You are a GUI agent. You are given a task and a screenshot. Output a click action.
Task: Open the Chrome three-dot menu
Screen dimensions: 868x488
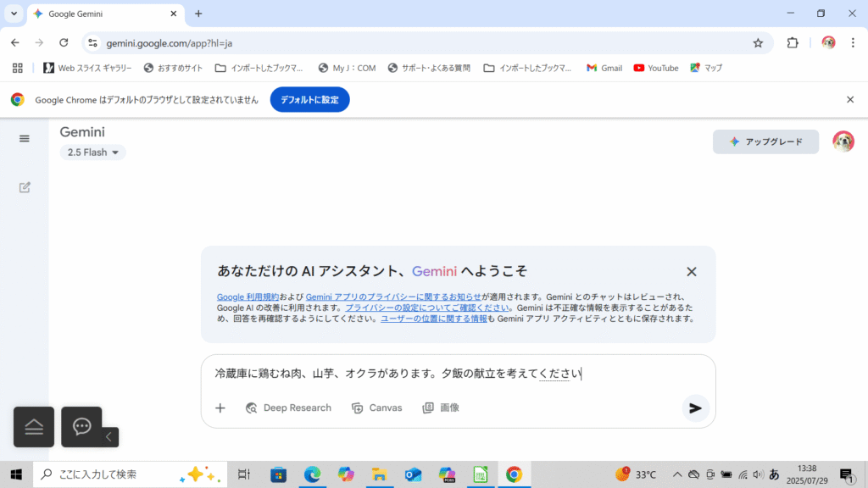[x=853, y=42]
